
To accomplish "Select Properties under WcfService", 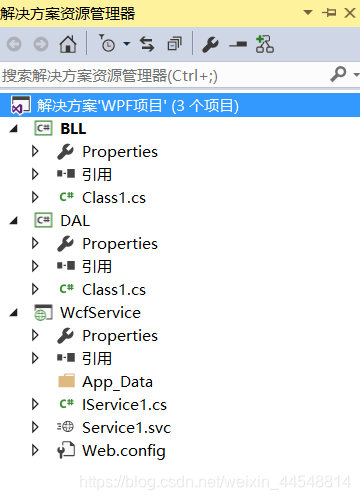I will 120,336.
